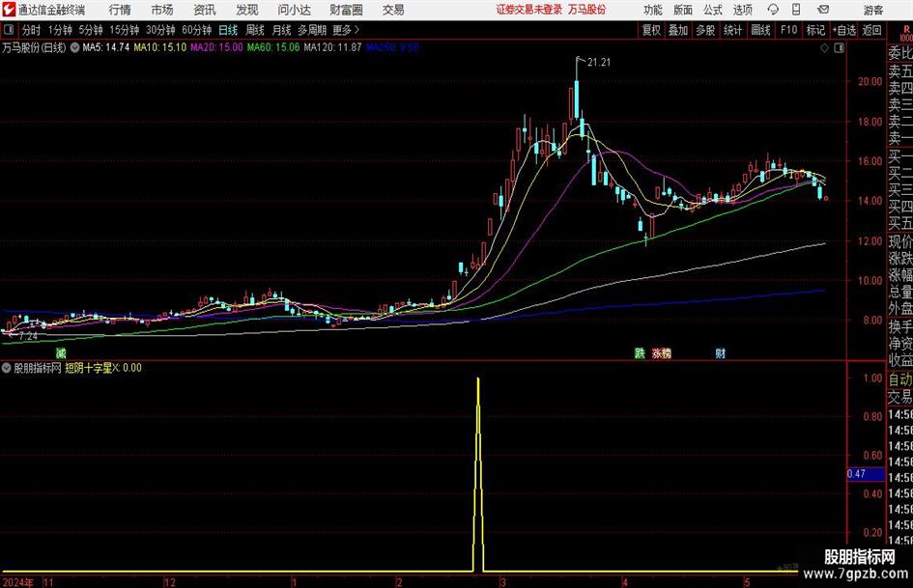Switch to the 5分钟 period tab
This screenshot has width=913, height=588.
[x=91, y=30]
